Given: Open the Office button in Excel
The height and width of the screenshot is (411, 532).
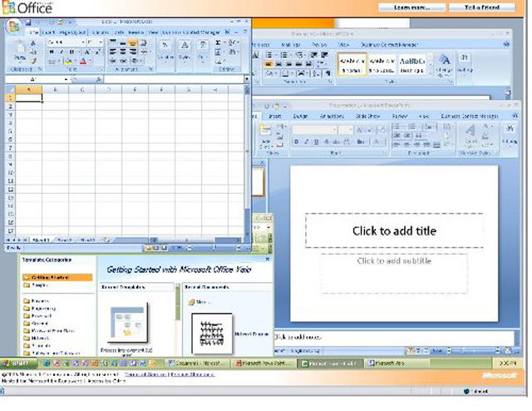Looking at the screenshot, I should pos(13,27).
